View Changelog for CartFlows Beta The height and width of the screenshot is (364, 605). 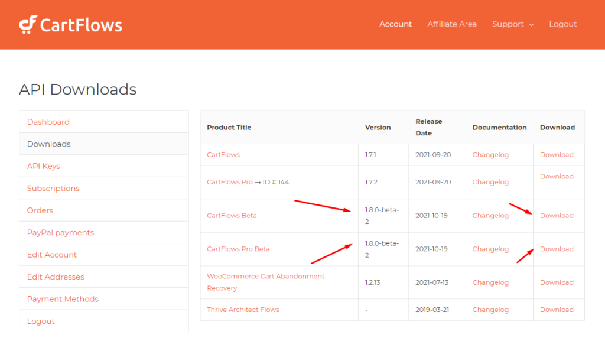[490, 216]
